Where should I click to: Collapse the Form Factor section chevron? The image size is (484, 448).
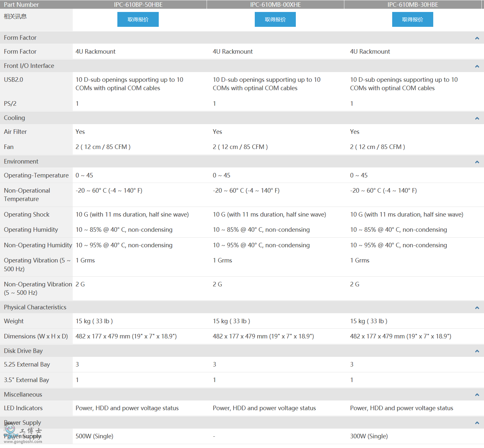click(477, 38)
